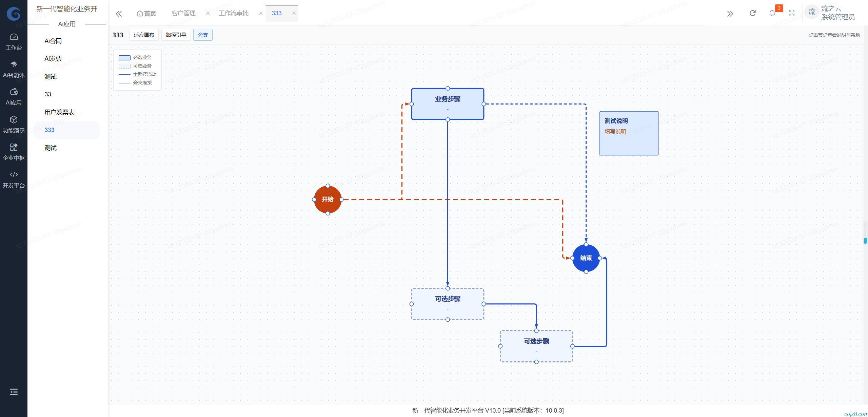Click 点击节点查看说明与帮助 hint text

click(x=834, y=35)
